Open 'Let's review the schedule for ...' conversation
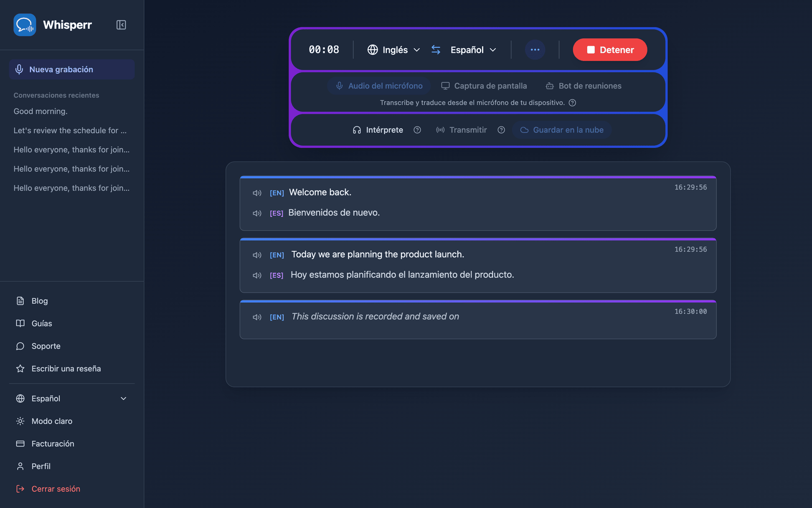The width and height of the screenshot is (812, 508). point(70,131)
